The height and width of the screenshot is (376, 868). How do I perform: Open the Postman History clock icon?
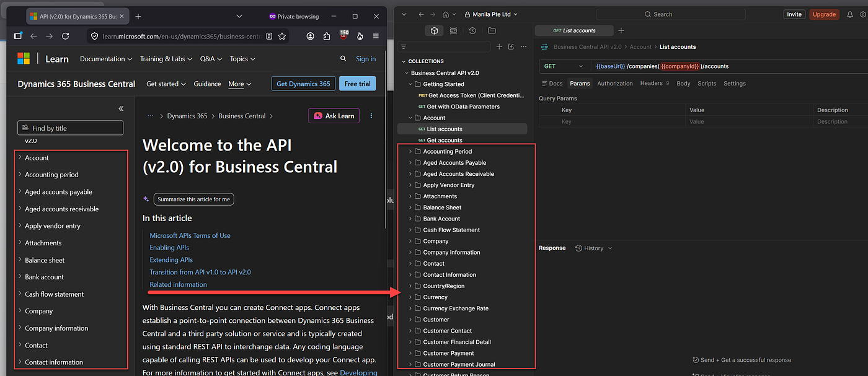472,30
